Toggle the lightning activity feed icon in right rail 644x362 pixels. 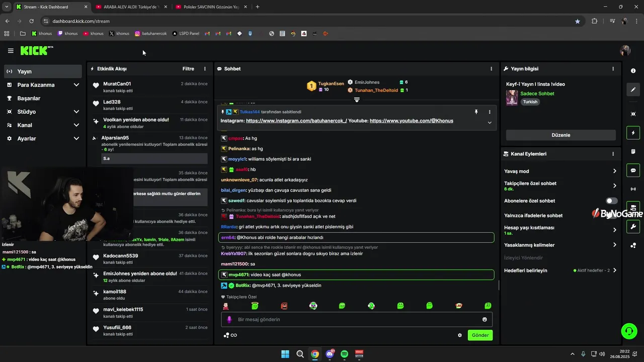tap(633, 133)
